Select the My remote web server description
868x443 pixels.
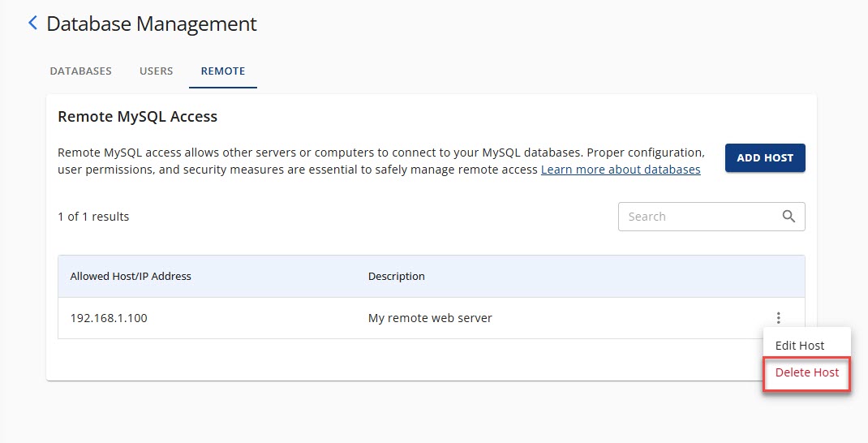[x=430, y=318]
